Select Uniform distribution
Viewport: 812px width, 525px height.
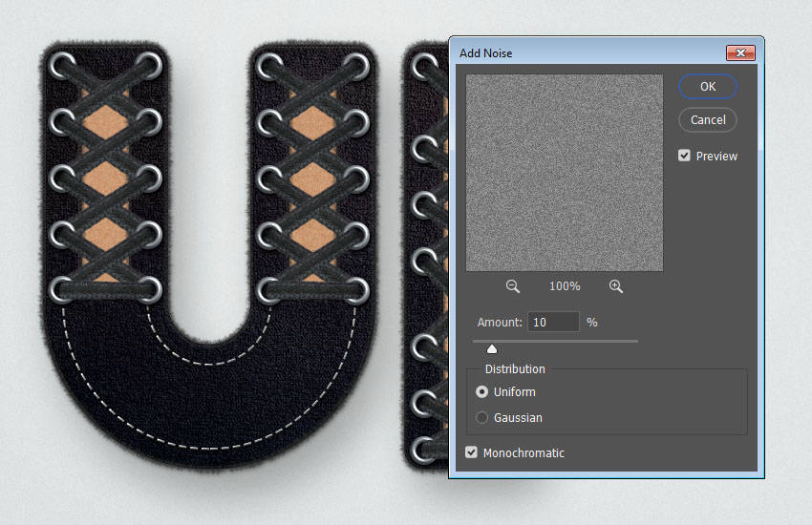482,392
